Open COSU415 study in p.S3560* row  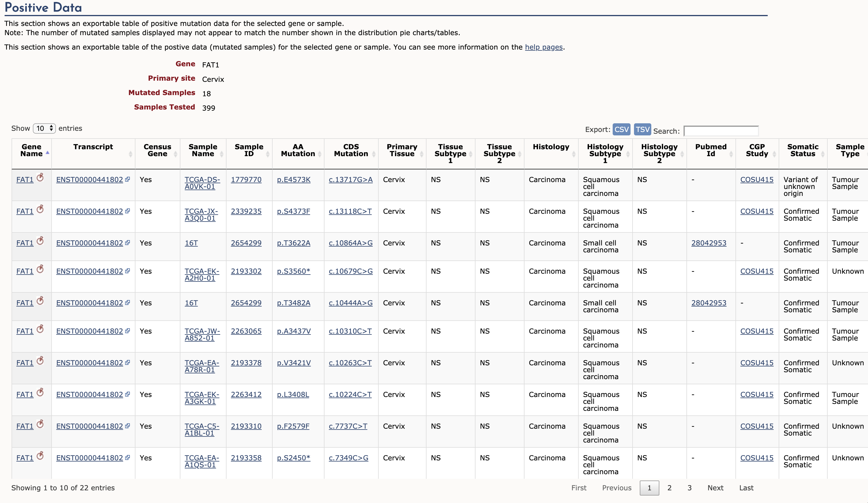(757, 271)
